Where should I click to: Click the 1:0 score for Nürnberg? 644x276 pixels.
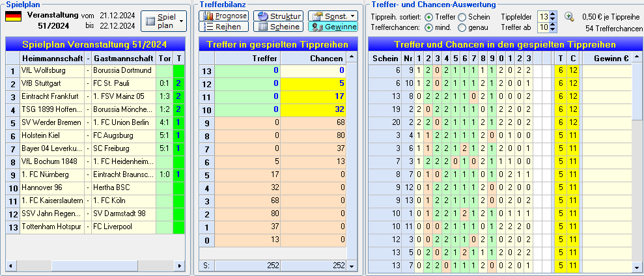pos(165,175)
